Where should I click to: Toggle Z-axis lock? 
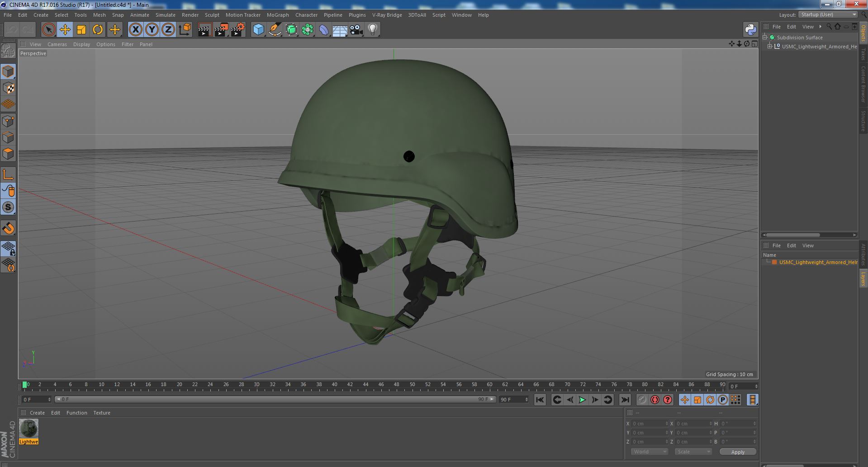point(168,30)
